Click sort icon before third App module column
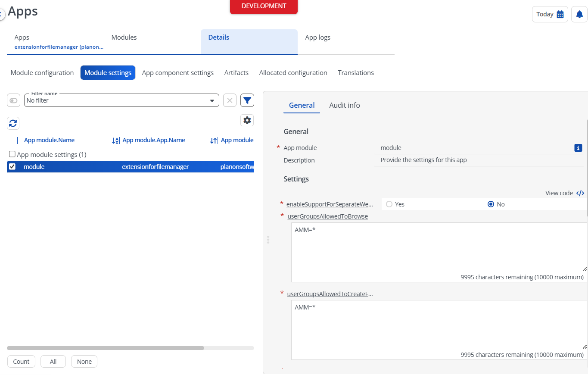 click(x=214, y=141)
